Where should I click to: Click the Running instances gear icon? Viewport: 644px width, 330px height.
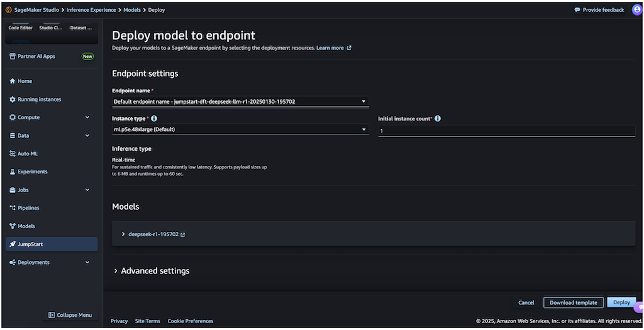point(13,99)
